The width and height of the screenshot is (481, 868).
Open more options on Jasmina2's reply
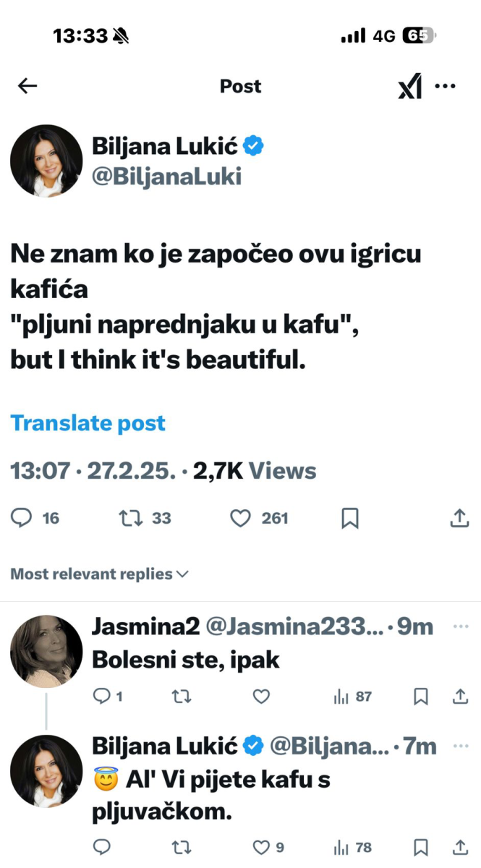460,626
